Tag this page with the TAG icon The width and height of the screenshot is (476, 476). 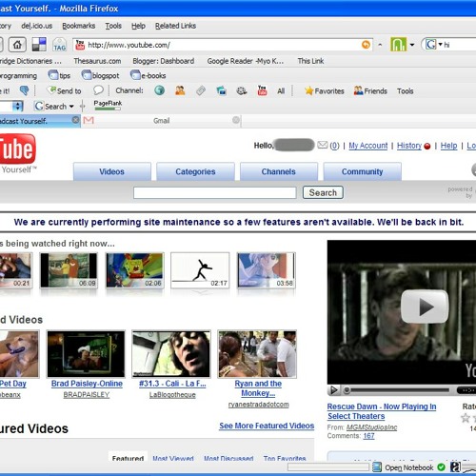59,45
